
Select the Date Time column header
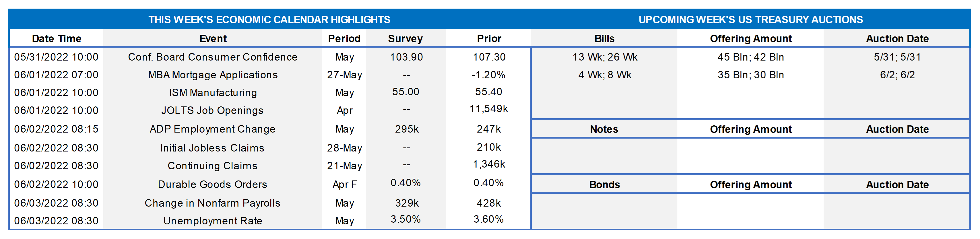click(x=56, y=38)
